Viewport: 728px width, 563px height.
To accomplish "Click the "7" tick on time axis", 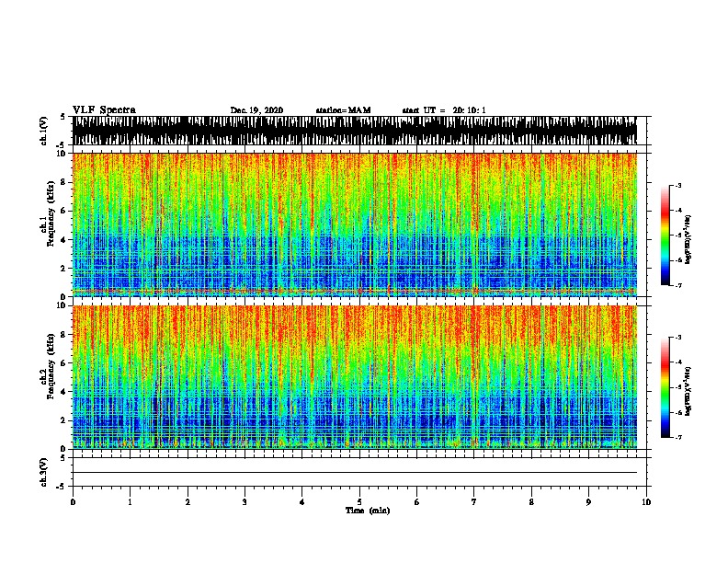I will click(x=474, y=502).
